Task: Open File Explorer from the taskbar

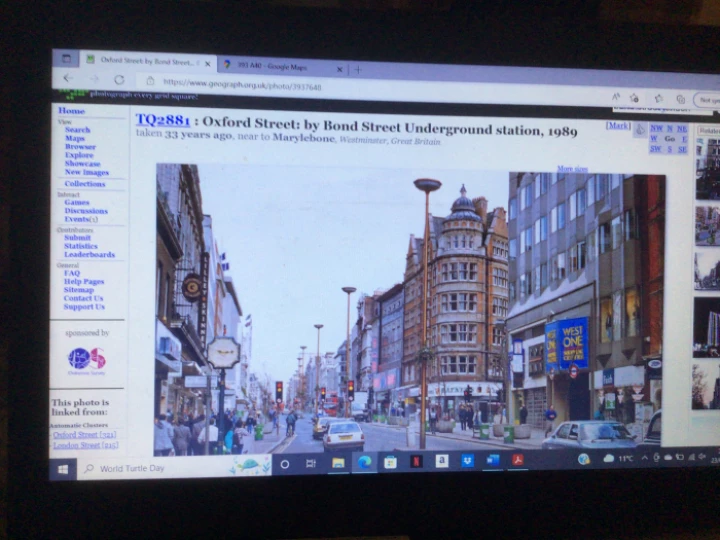Action: (338, 462)
